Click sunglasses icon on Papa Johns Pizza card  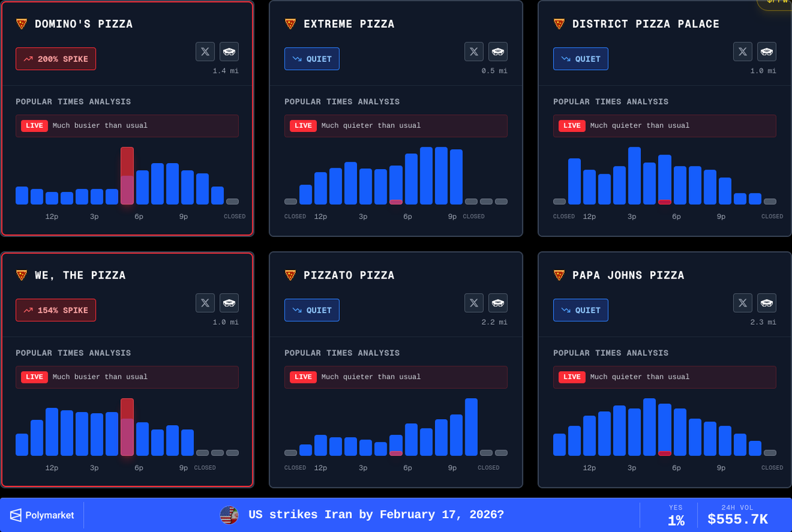pos(767,303)
